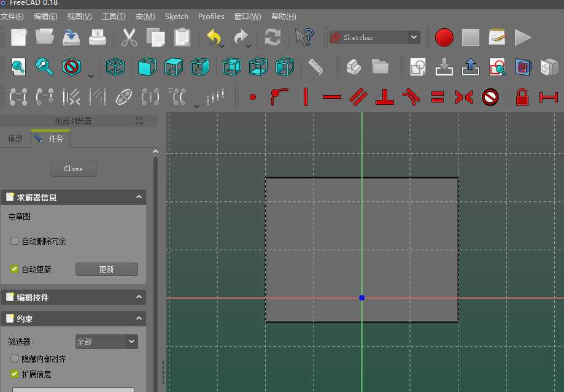Save the current document

[71, 37]
